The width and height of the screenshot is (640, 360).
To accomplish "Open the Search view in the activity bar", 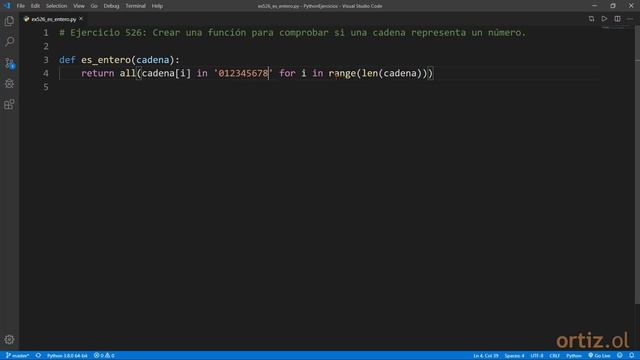I will 9,42.
